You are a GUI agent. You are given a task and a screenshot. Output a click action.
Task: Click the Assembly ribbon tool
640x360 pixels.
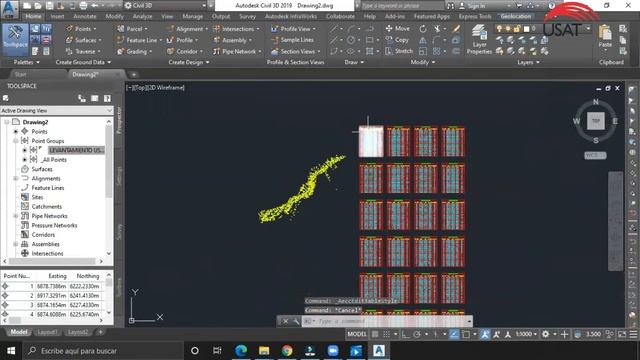232,40
